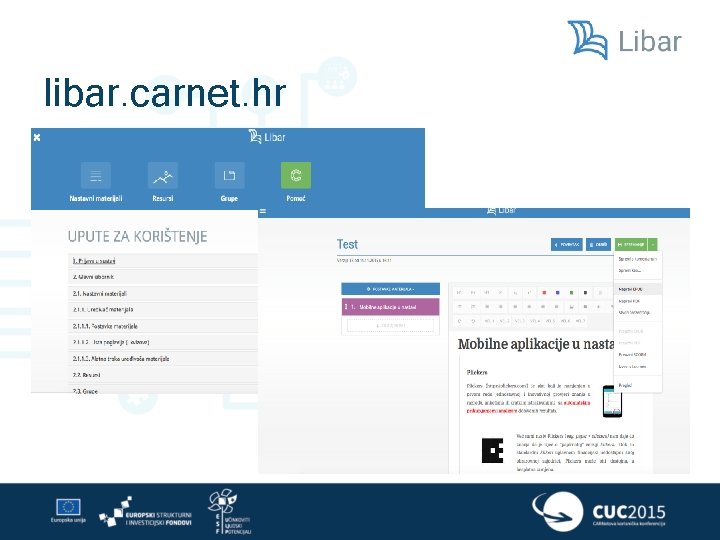Click the Libar logo at slide top right
Image resolution: width=720 pixels, height=540 pixels.
click(x=624, y=40)
